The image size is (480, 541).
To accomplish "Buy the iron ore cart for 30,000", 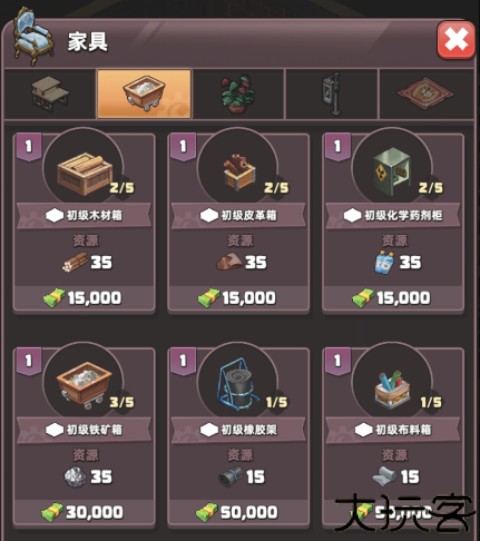I will [x=84, y=512].
